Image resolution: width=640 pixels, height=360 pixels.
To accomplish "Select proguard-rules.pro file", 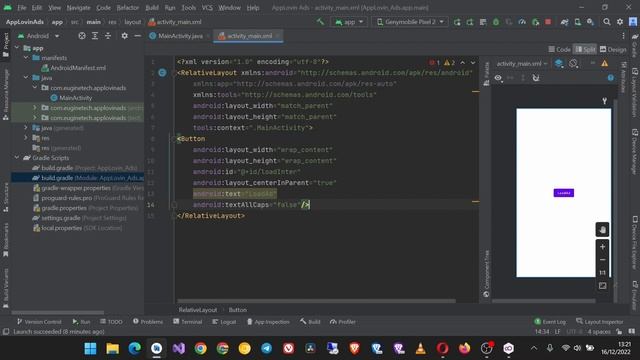I will (x=88, y=198).
